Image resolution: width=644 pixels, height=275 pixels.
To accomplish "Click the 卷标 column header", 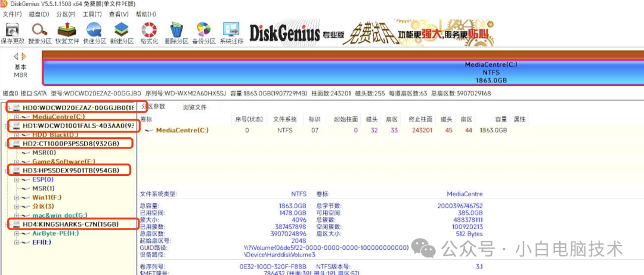I will [146, 119].
